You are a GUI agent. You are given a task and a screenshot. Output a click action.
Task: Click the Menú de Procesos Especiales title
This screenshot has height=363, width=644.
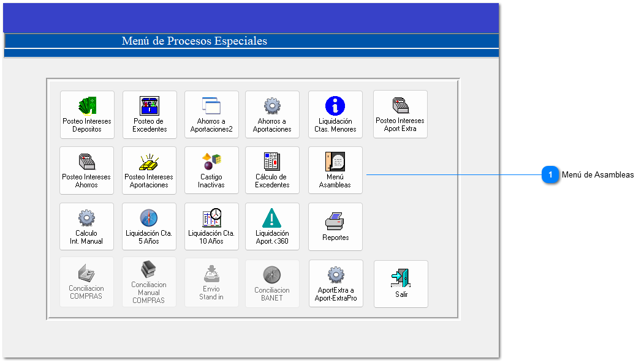coord(194,41)
